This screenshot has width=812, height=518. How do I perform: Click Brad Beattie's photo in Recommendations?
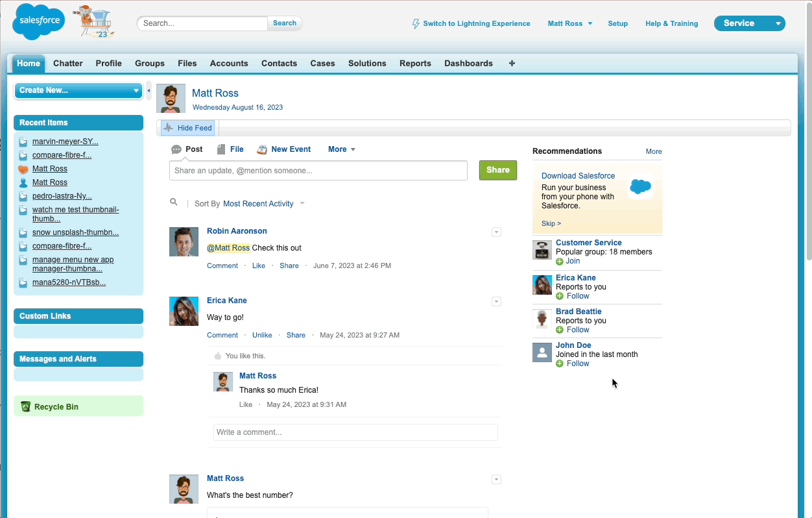tap(542, 319)
